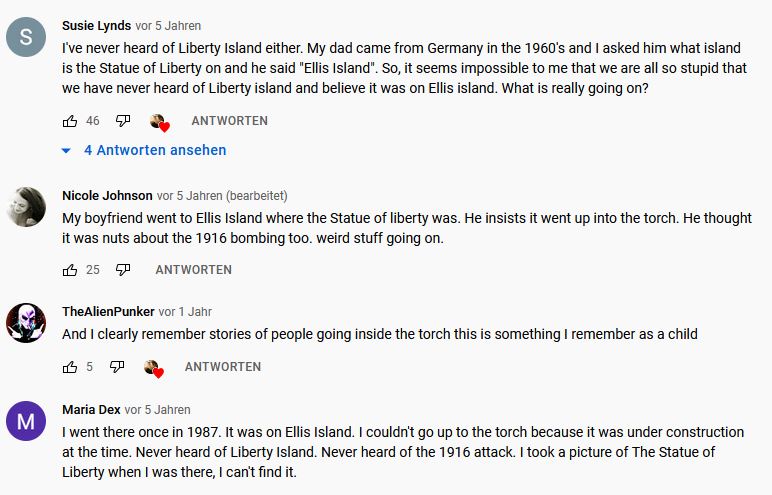Open Susie Lynds' avatar profile

pos(26,37)
